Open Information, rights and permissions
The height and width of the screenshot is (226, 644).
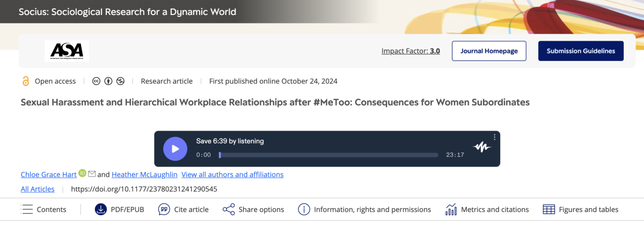point(364,209)
